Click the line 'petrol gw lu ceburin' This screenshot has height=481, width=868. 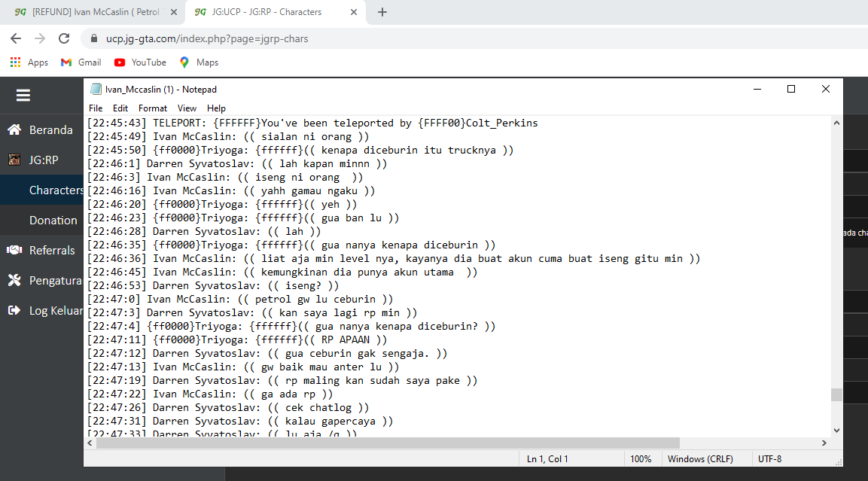pyautogui.click(x=240, y=299)
